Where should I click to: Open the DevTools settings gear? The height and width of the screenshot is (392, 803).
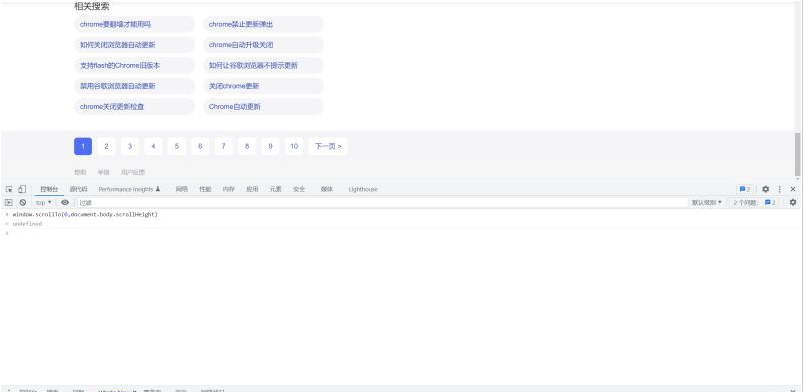766,189
